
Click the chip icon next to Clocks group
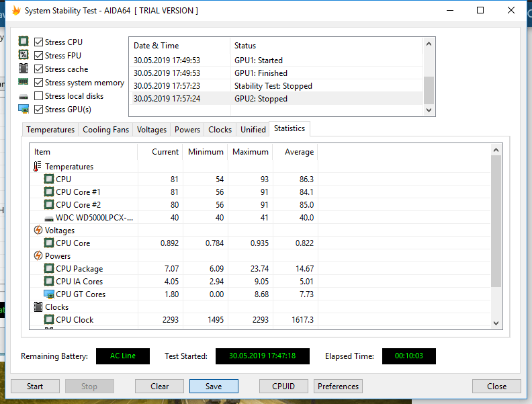(38, 307)
